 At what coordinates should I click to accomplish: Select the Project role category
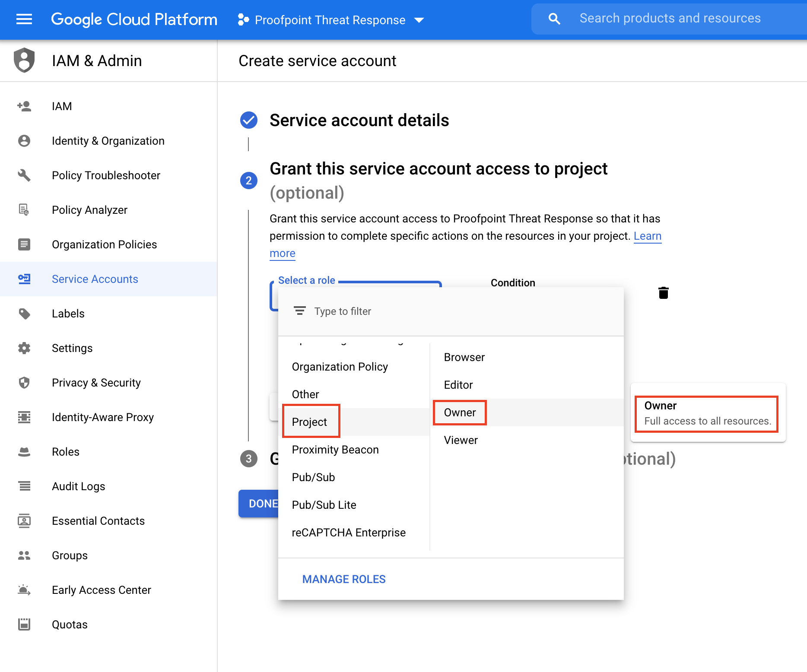tap(354, 422)
